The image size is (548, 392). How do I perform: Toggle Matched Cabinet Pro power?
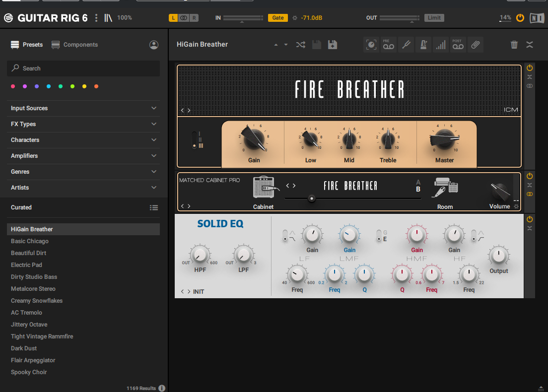click(530, 176)
